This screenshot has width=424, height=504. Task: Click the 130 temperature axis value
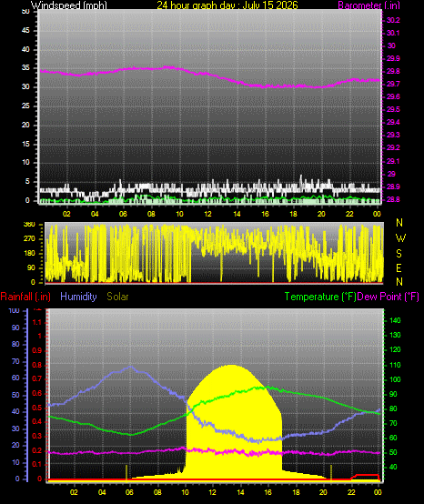[x=395, y=336]
